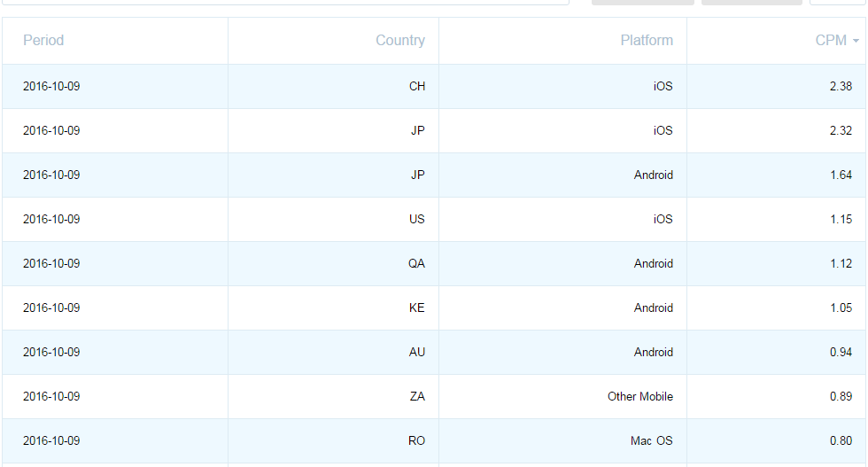
Task: Sort table by Platform column header
Action: 647,41
